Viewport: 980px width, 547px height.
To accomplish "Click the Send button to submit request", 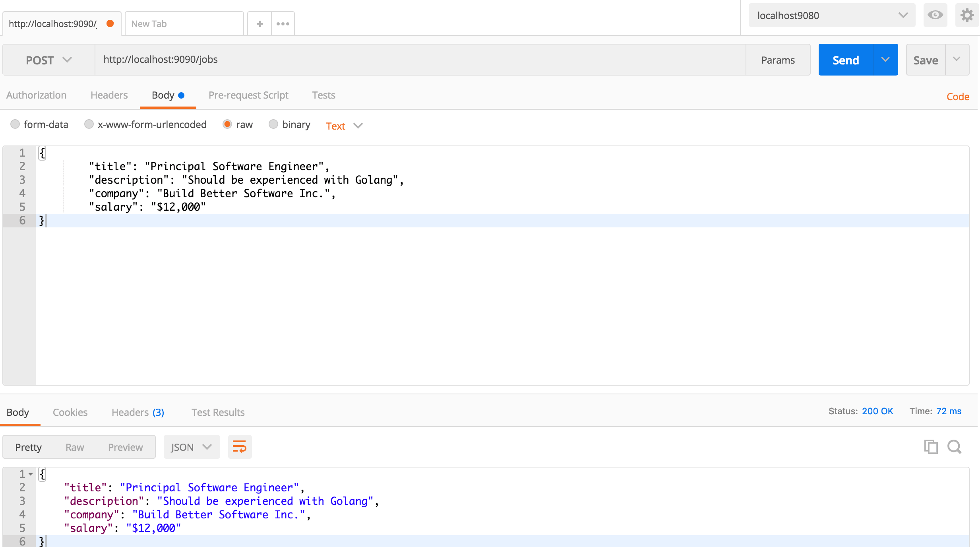I will [x=845, y=59].
